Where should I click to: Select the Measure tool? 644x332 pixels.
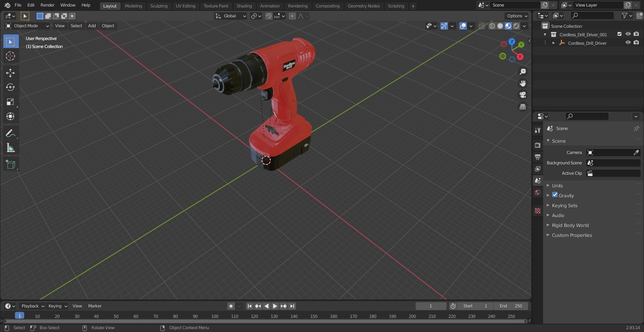(10, 148)
